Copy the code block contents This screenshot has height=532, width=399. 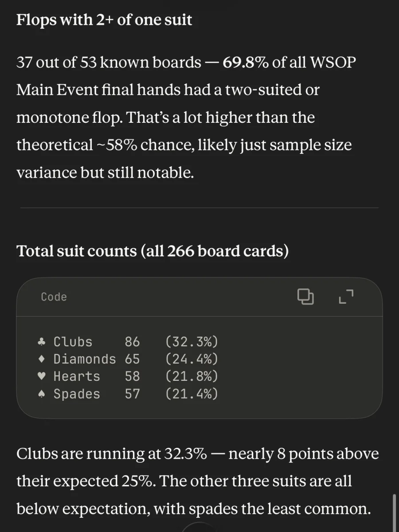305,297
